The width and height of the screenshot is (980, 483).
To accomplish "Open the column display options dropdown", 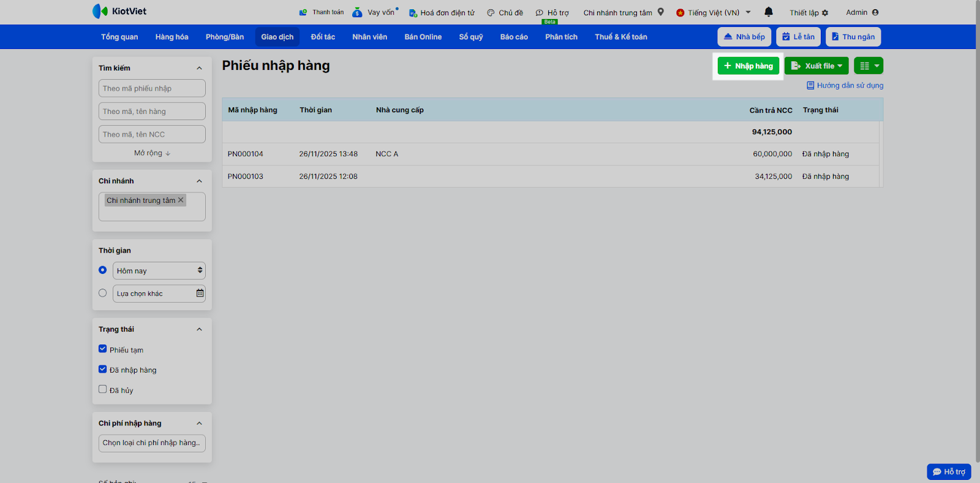I will pyautogui.click(x=869, y=66).
